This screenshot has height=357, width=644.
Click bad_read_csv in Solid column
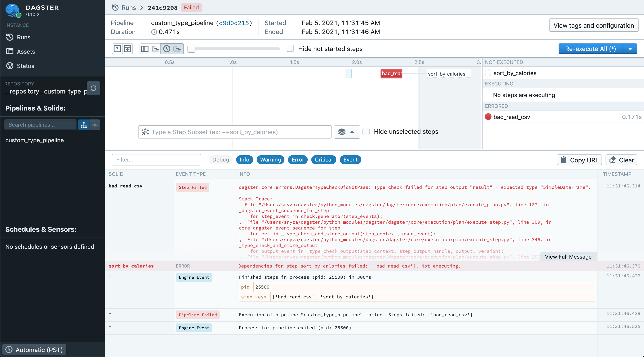(125, 186)
